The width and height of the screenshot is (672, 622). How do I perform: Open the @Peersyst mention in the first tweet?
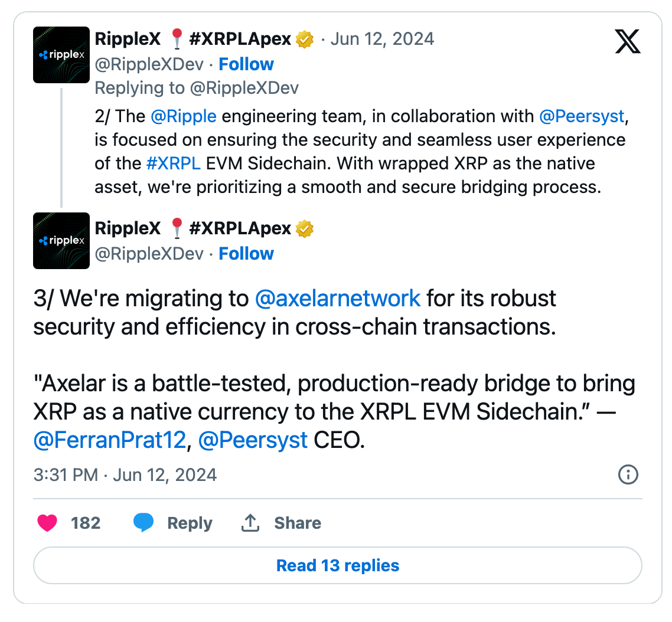pos(582,116)
